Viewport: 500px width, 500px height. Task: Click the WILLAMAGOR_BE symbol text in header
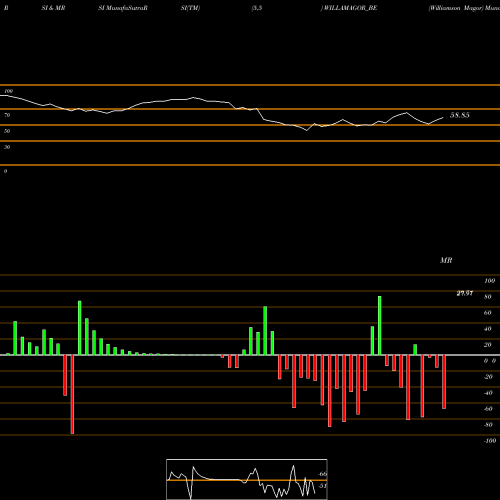tap(350, 8)
